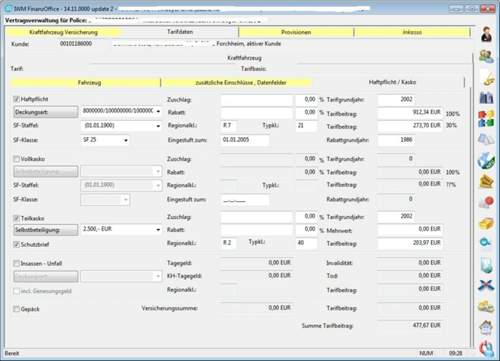Toggle the Teilkasko checkbox
Viewport: 500px width, 361px height.
coord(16,218)
